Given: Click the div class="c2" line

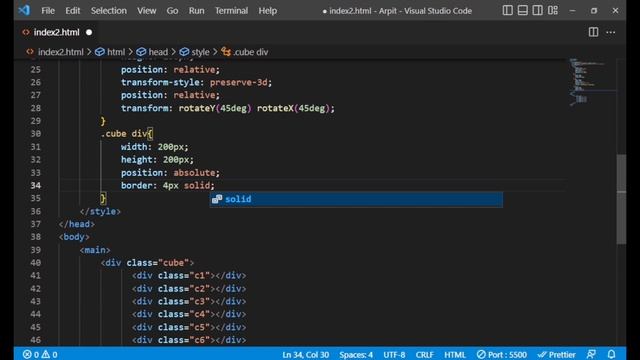Looking at the screenshot, I should 189,289.
